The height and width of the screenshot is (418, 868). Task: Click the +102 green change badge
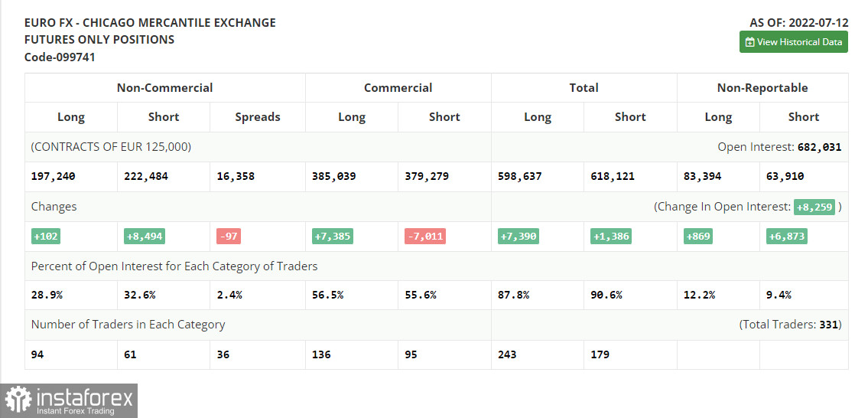47,237
